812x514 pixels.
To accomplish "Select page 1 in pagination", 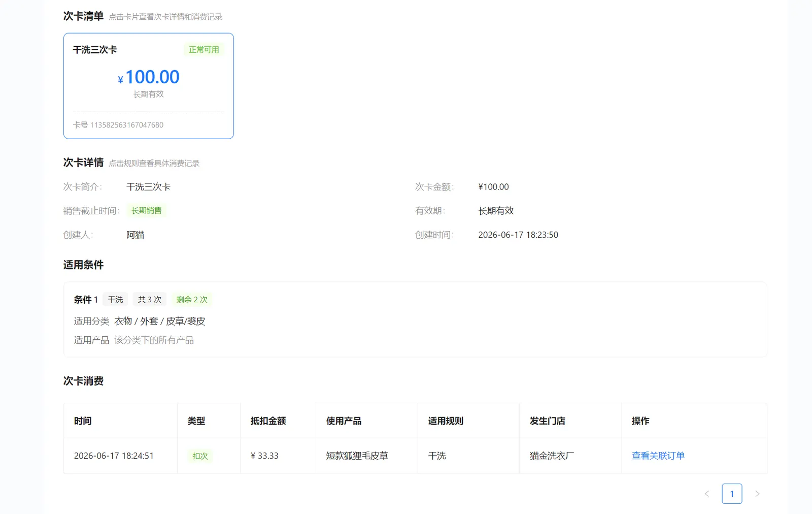I will click(x=732, y=494).
